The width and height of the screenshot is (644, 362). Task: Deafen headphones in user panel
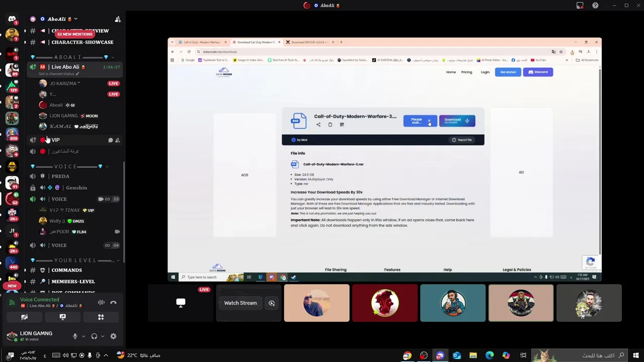[x=94, y=336]
